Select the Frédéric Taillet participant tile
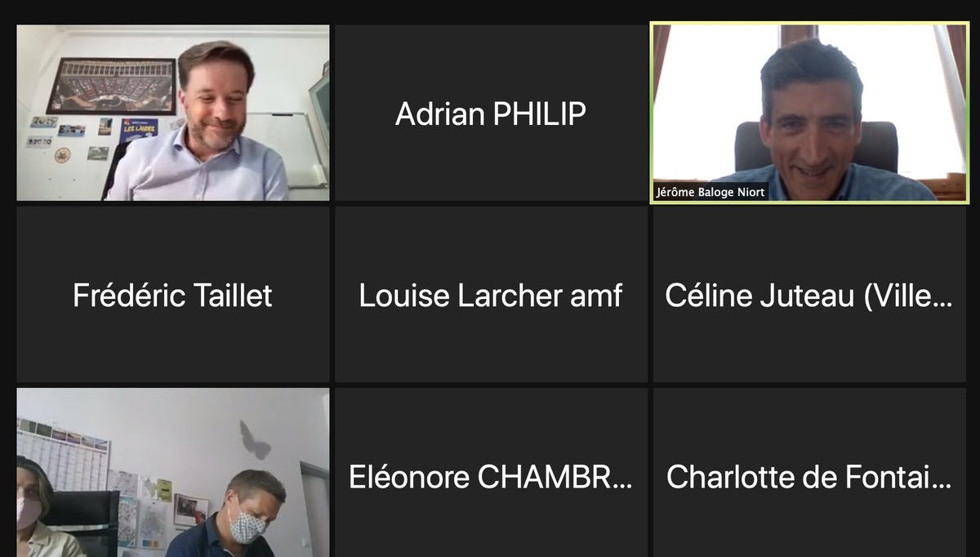 (173, 295)
